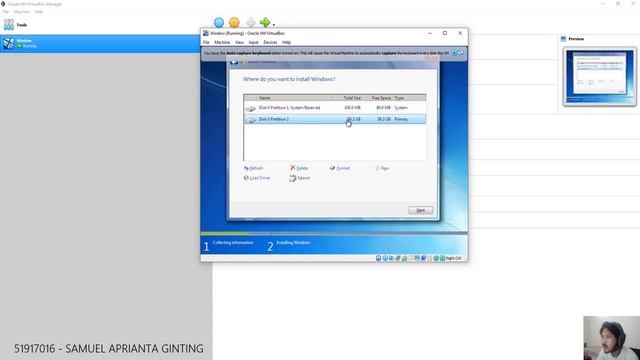Click the green Show arrow icon in Manager toolbar
Viewport: 640px width, 360px height.
(x=265, y=22)
